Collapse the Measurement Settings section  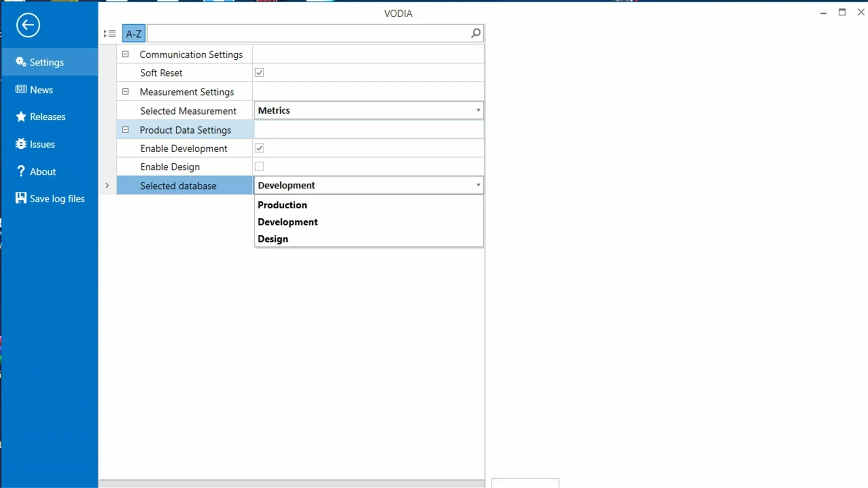click(125, 92)
